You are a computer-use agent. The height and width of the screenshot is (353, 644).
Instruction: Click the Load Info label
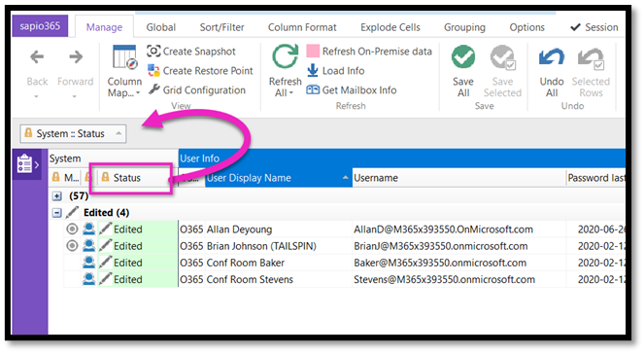[x=343, y=71]
